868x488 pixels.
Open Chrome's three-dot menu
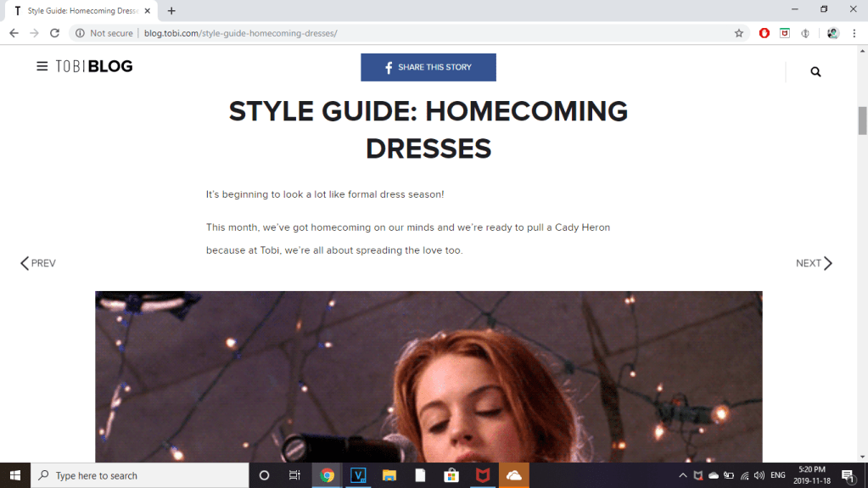coord(854,33)
